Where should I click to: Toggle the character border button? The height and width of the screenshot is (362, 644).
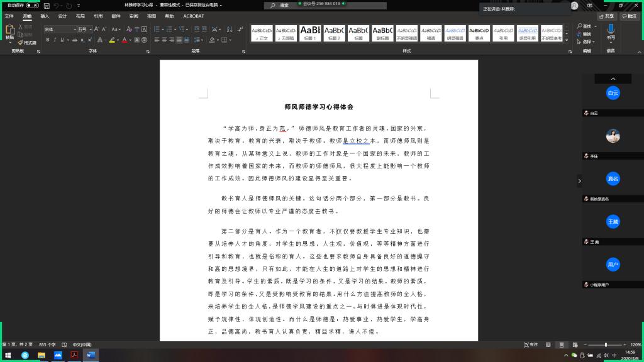tap(144, 29)
